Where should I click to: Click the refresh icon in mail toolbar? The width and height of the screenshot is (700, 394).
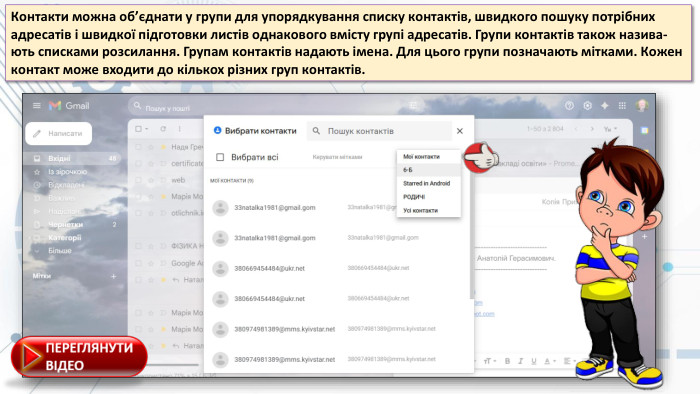(163, 129)
